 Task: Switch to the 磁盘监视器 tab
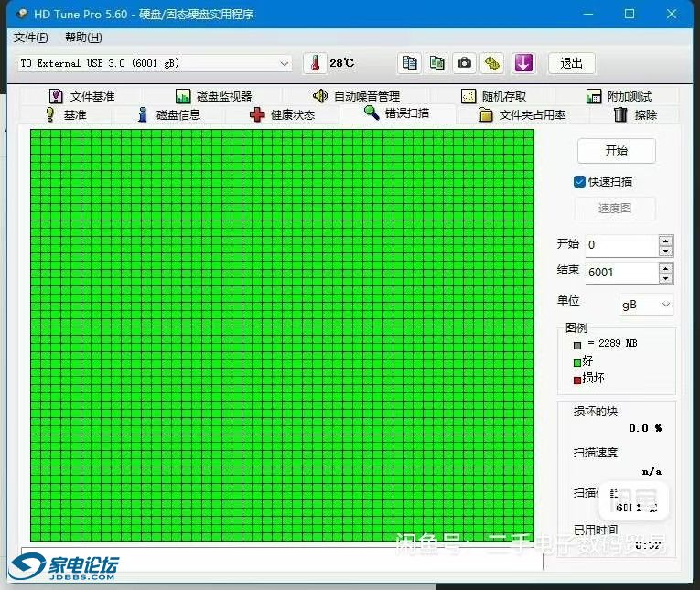[x=214, y=96]
